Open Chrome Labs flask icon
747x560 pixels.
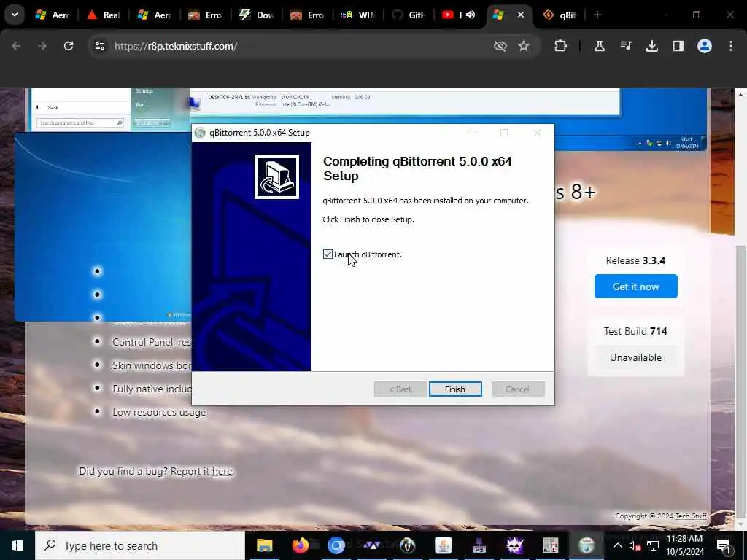tap(600, 46)
